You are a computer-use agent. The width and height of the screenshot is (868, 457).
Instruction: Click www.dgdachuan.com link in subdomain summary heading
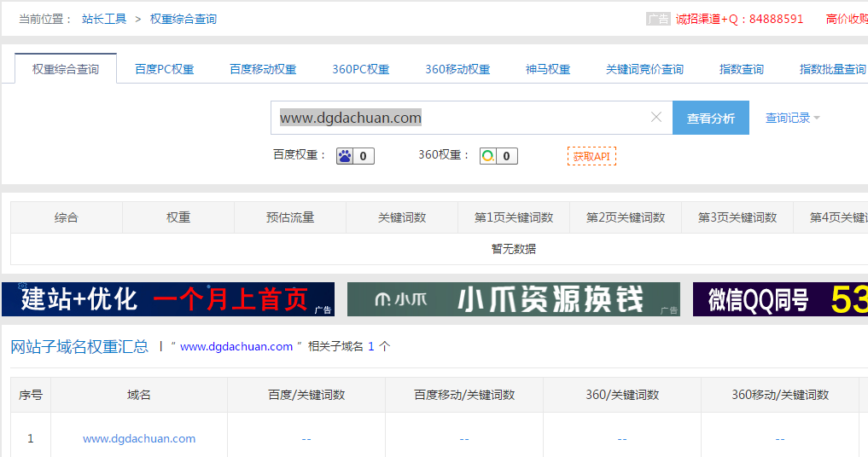236,346
